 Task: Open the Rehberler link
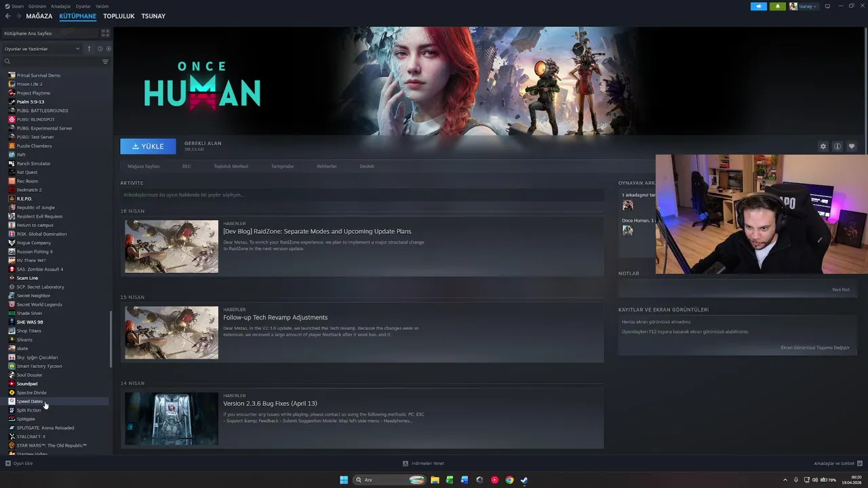point(327,166)
